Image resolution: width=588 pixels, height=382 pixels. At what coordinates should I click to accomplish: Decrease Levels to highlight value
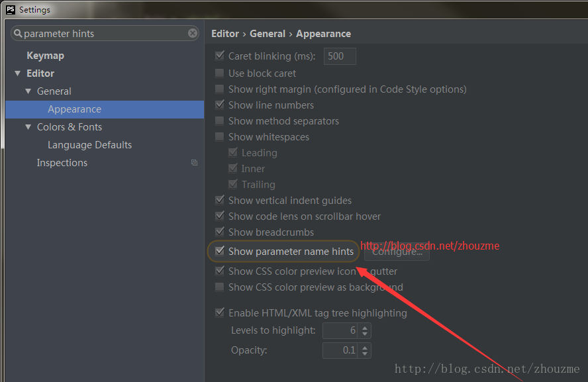pos(364,334)
